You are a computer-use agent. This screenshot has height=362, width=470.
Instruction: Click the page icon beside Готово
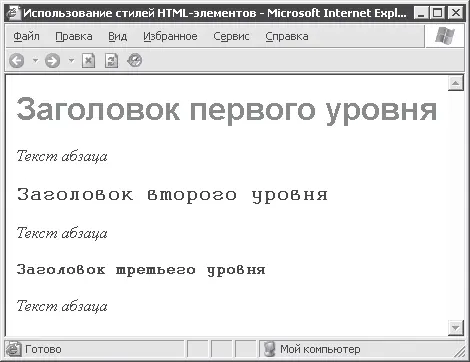[13, 349]
